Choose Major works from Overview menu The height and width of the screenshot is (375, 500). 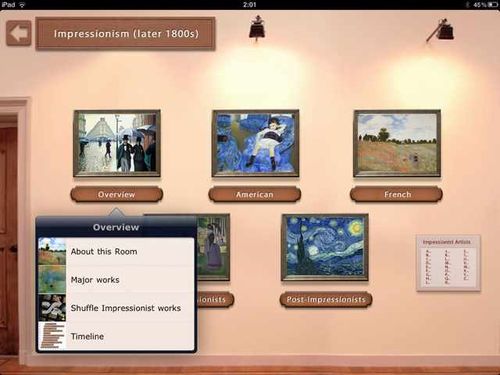116,280
